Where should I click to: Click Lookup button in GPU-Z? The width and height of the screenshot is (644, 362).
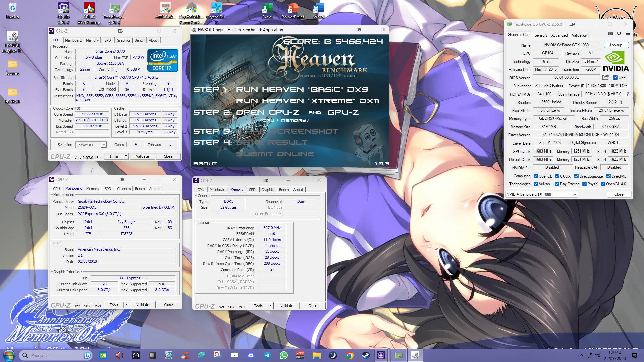point(616,45)
